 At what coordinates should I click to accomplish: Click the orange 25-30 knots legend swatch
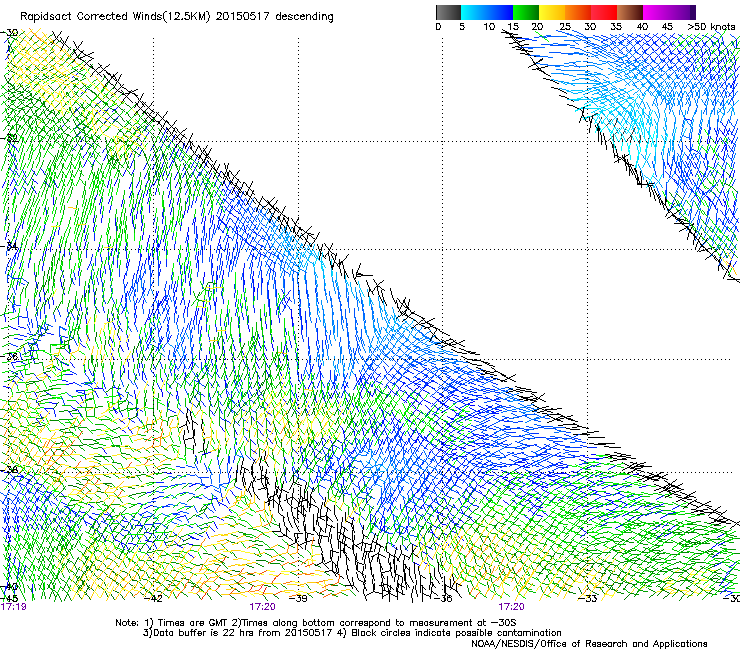(578, 12)
